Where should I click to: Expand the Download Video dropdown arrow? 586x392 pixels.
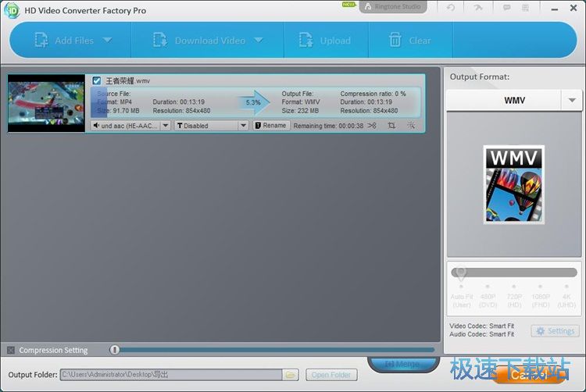pyautogui.click(x=259, y=40)
